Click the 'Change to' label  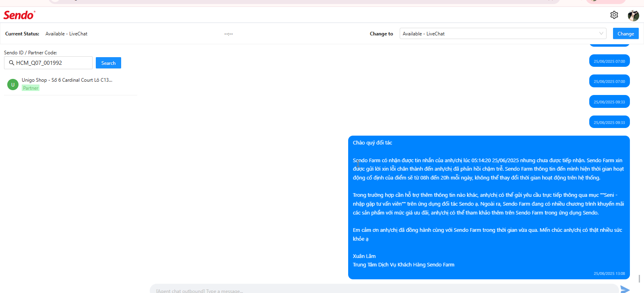(x=382, y=34)
